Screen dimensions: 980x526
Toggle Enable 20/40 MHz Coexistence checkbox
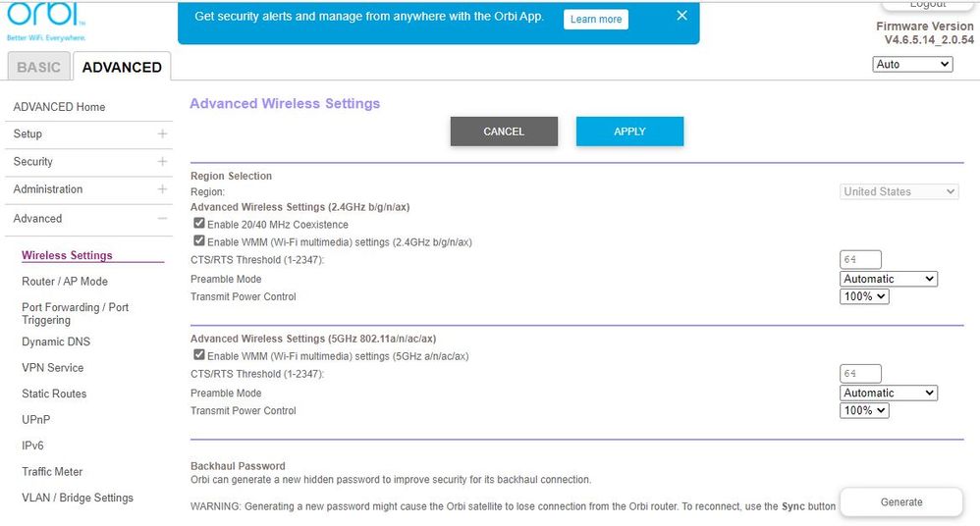pyautogui.click(x=199, y=225)
